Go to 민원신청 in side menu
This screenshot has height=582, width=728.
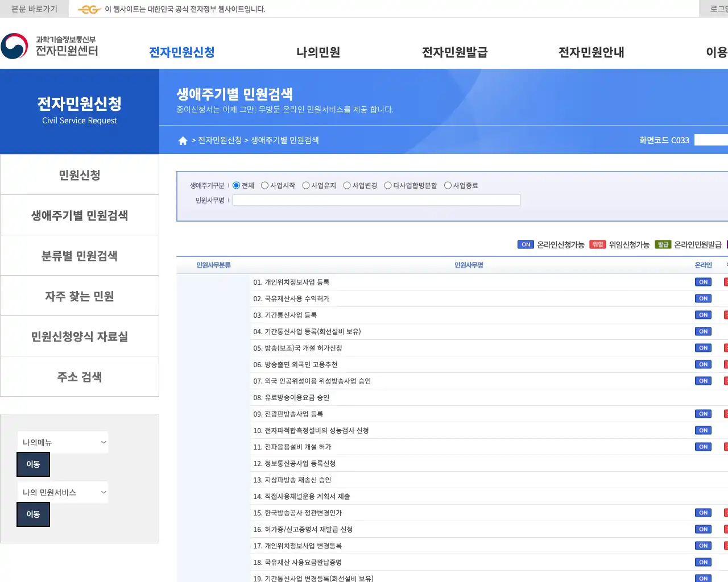pyautogui.click(x=80, y=175)
